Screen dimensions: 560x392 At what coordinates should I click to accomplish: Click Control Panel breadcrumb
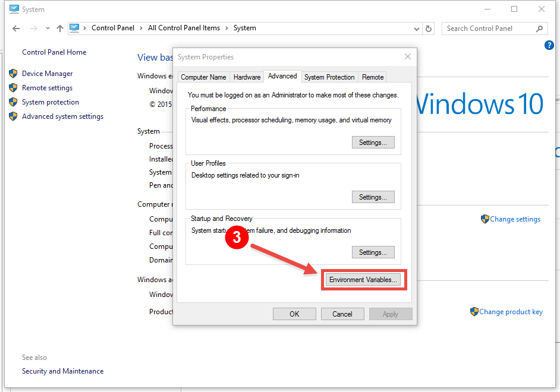click(x=113, y=28)
